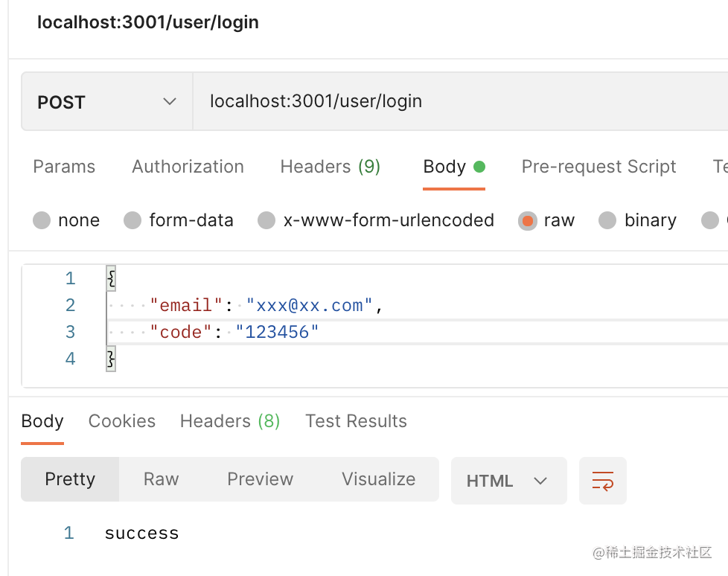
Task: Show the response Preview view
Action: tap(260, 479)
